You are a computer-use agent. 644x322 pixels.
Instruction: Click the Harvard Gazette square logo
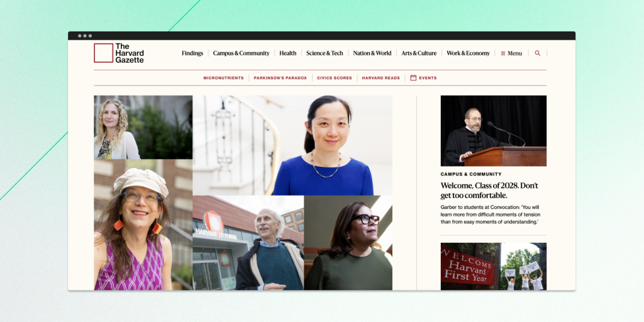click(104, 53)
